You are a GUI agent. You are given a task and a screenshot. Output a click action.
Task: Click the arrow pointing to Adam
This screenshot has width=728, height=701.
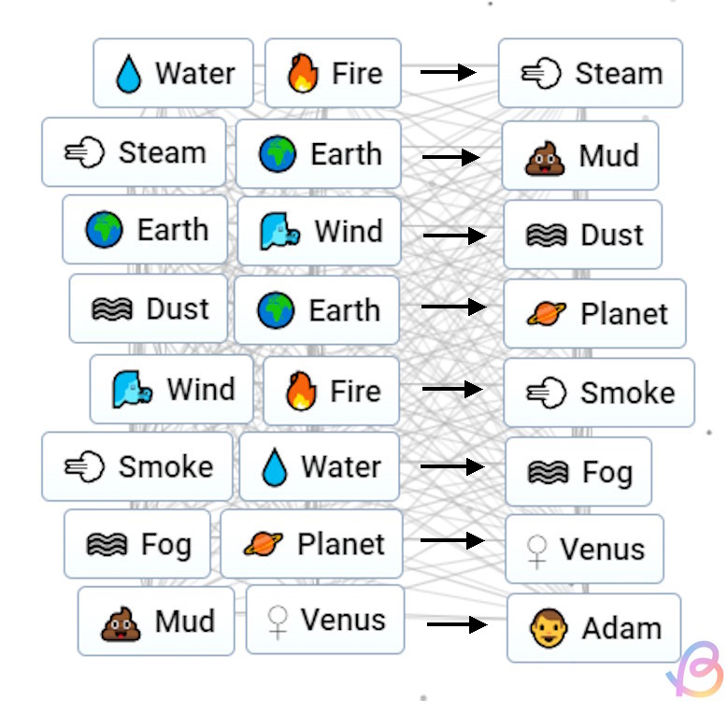point(457,624)
